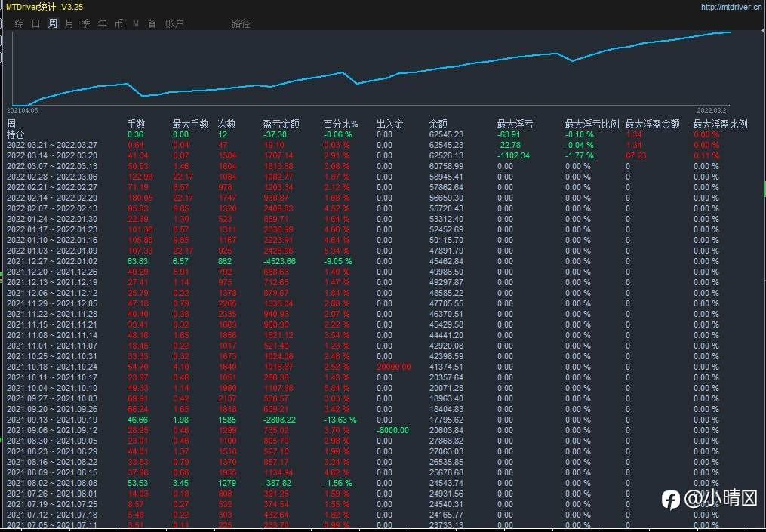Viewport: 766px width, 532px height.
Task: Switch to the 综 summary tab
Action: coord(20,23)
